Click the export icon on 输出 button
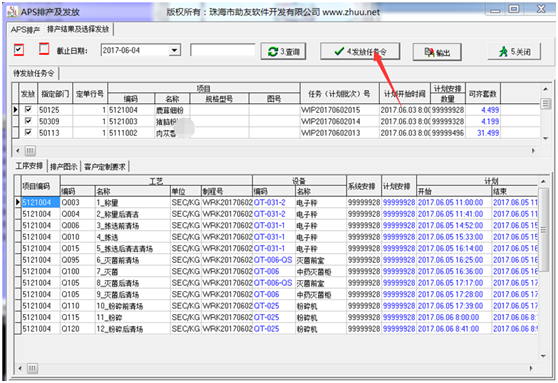Viewport: 558px width, 383px height. (429, 52)
